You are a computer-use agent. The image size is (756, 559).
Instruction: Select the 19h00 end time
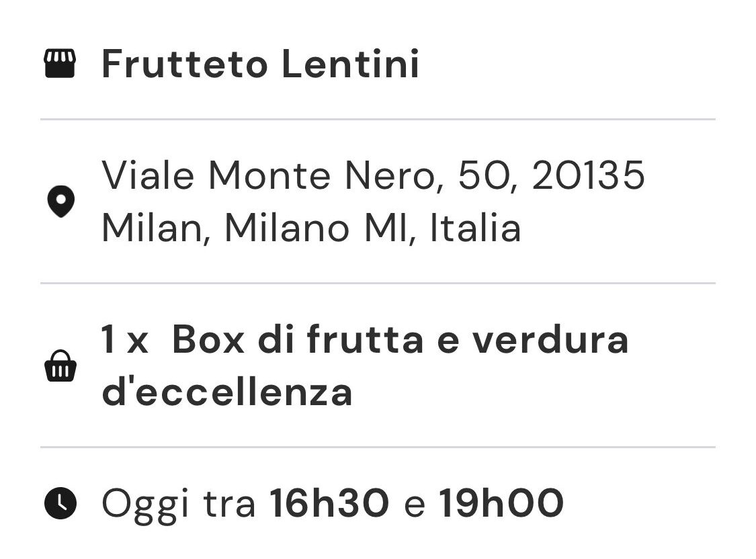click(501, 503)
